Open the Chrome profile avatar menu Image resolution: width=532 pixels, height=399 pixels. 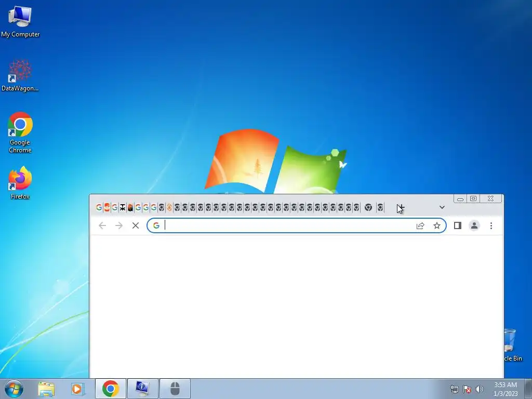point(474,225)
